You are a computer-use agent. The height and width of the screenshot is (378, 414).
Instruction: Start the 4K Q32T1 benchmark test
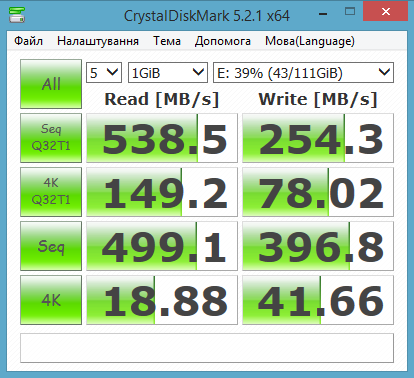[x=51, y=192]
